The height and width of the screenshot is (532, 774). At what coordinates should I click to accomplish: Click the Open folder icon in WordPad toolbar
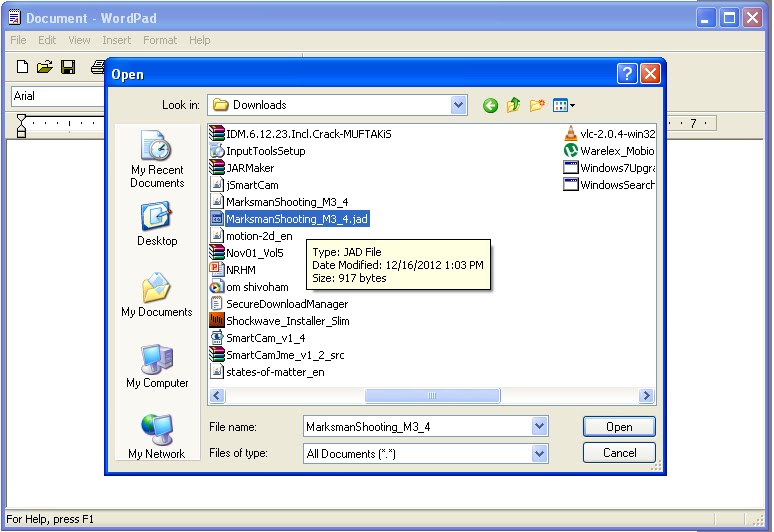pos(44,67)
